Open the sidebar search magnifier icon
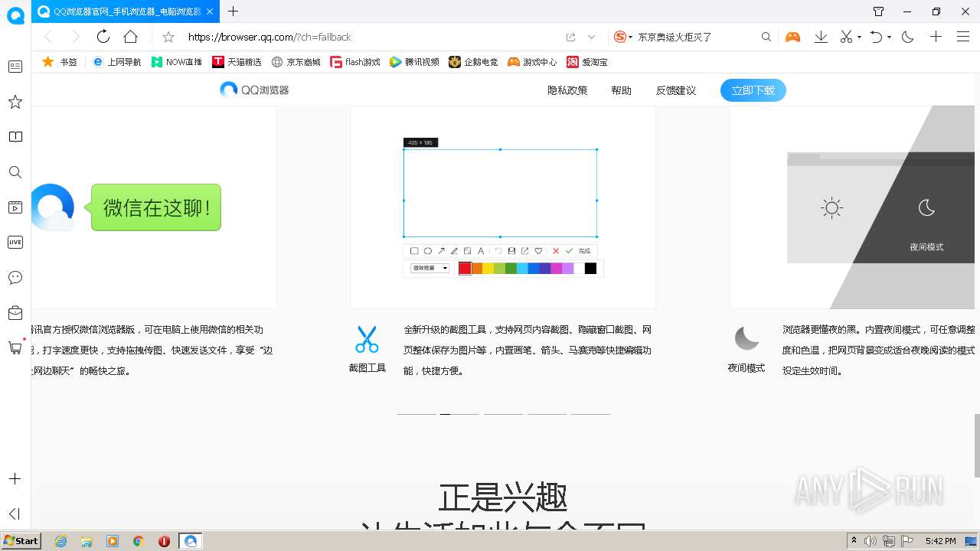This screenshot has height=551, width=980. [15, 172]
